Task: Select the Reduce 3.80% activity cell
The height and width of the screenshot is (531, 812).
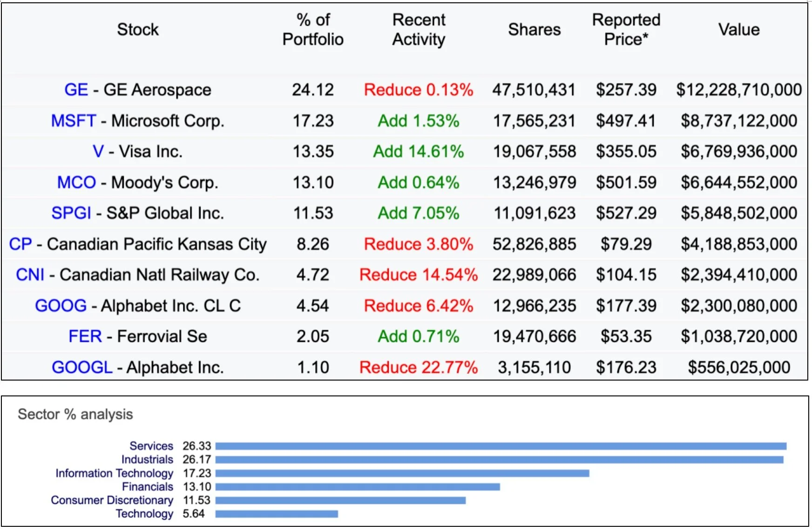Action: (419, 244)
